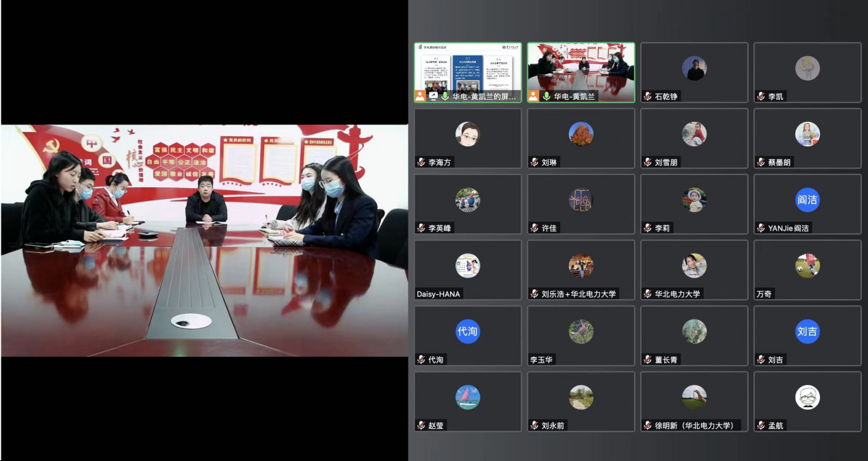Click the main conference room video view
The width and height of the screenshot is (868, 461).
(204, 240)
